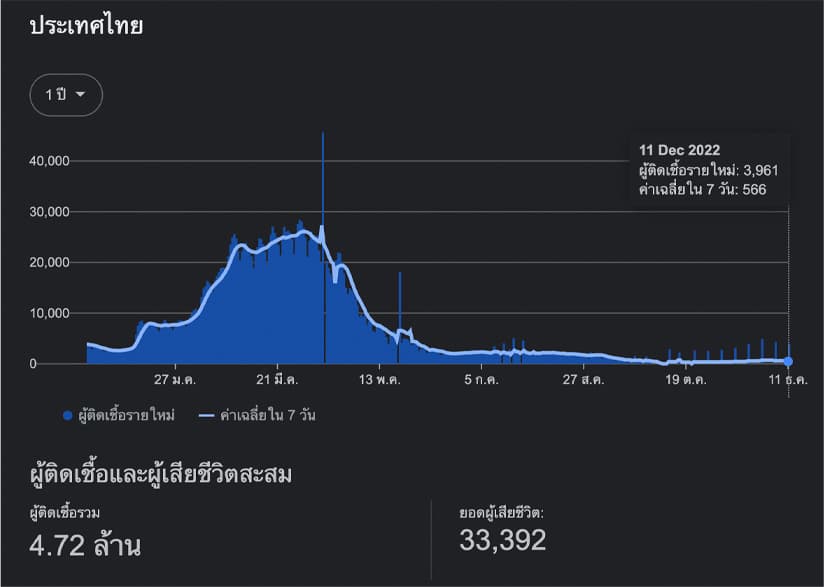Screen dimensions: 824x587
Task: Click the ผู้ติดเชื้อและผู้เสียชีวิตสะสม heading
Action: tap(160, 475)
